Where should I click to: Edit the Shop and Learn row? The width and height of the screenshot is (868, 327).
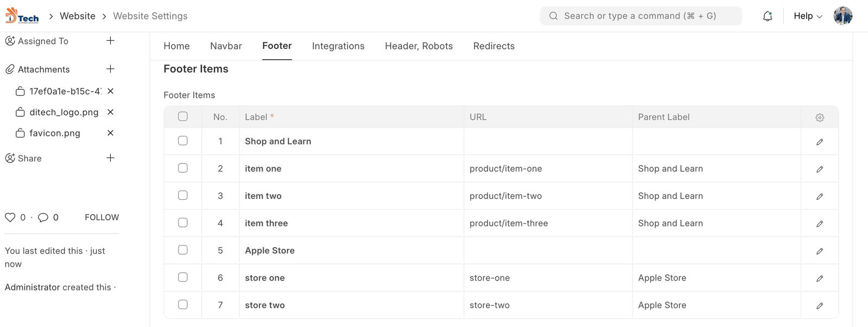pos(819,142)
